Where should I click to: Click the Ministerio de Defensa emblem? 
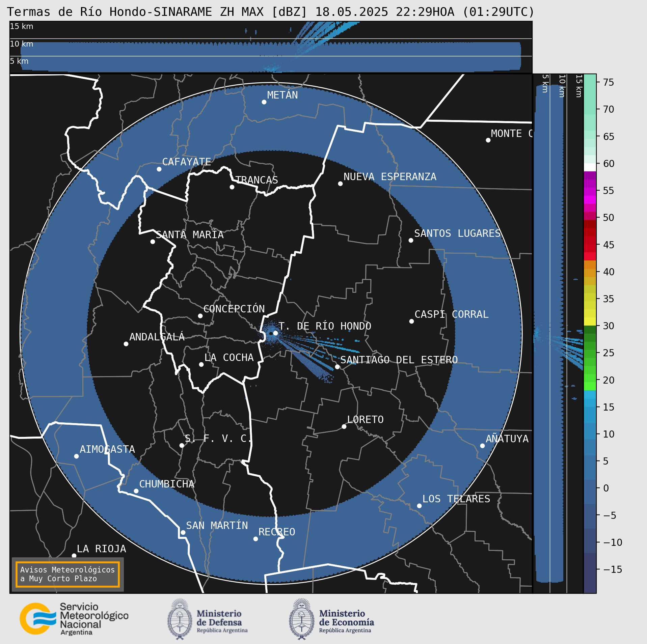click(x=180, y=619)
